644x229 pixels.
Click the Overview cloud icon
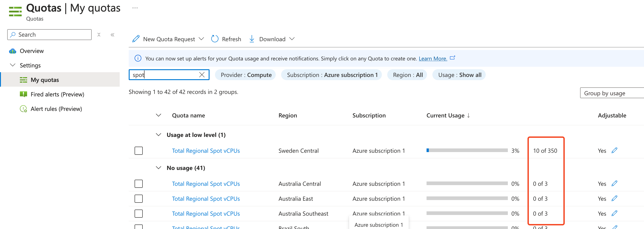click(12, 51)
